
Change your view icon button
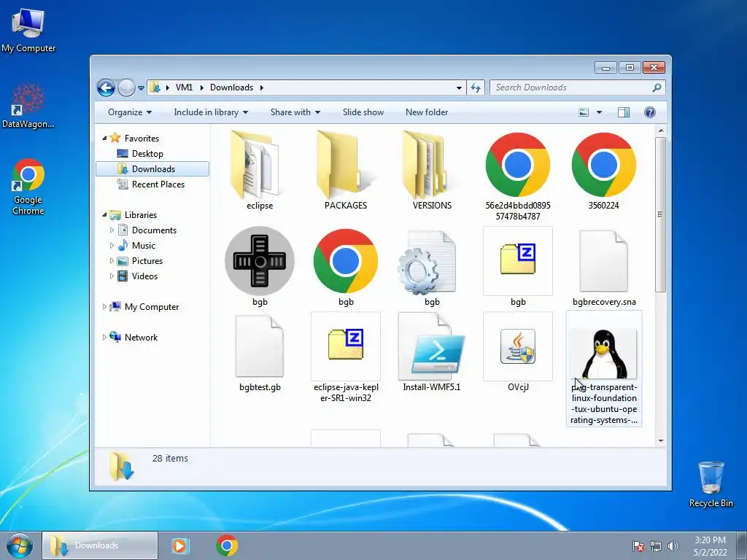[584, 112]
